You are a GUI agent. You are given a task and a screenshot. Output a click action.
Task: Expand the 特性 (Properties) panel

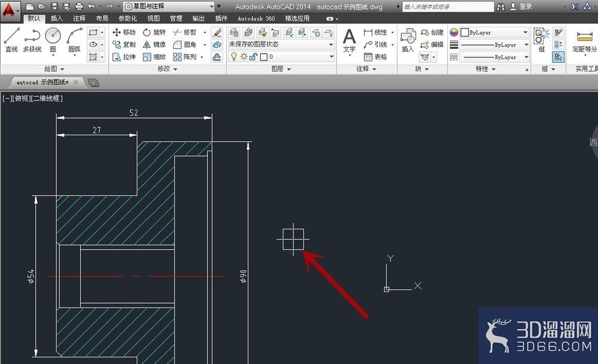(x=486, y=69)
